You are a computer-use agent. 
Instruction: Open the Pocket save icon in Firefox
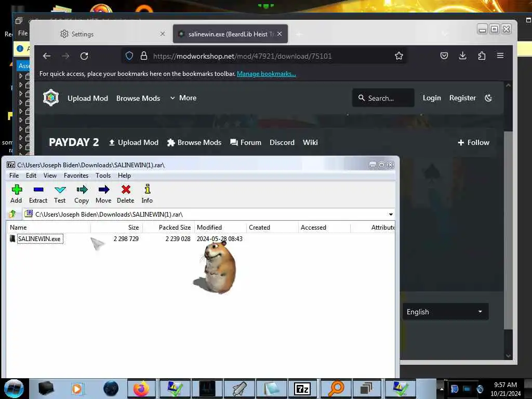[x=444, y=56]
